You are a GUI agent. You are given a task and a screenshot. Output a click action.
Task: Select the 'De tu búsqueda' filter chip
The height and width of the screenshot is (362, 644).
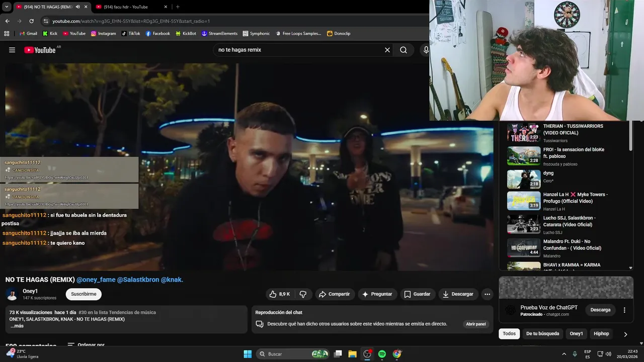click(542, 334)
